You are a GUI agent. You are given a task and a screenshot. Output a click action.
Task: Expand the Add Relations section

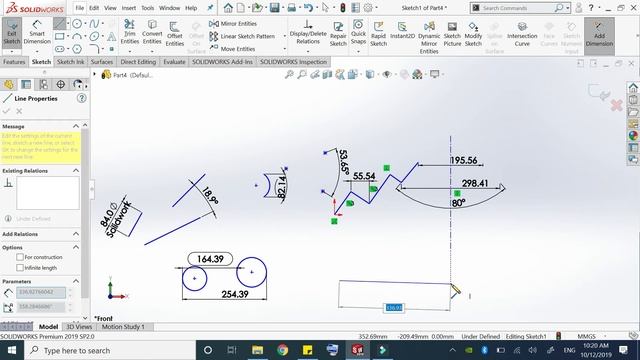[x=76, y=234]
